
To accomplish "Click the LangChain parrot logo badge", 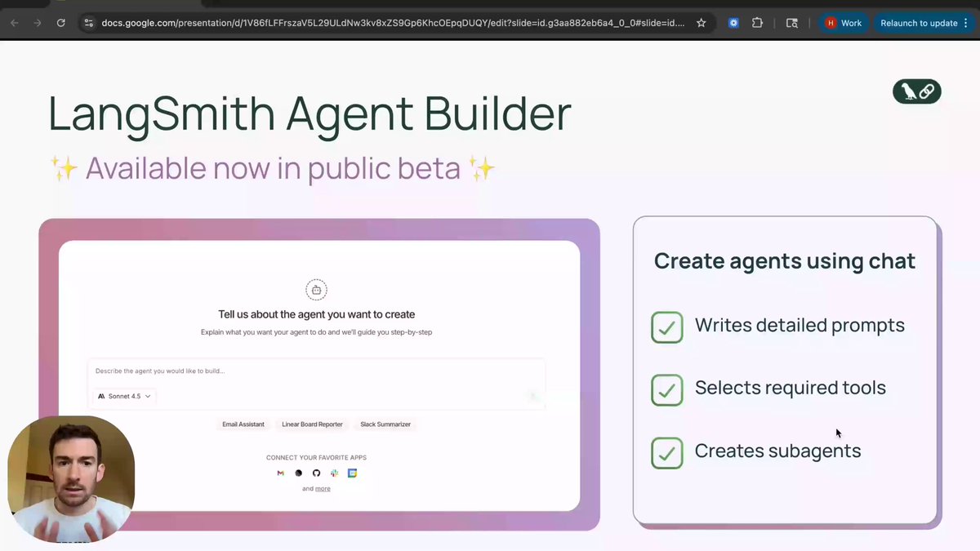I will 917,91.
